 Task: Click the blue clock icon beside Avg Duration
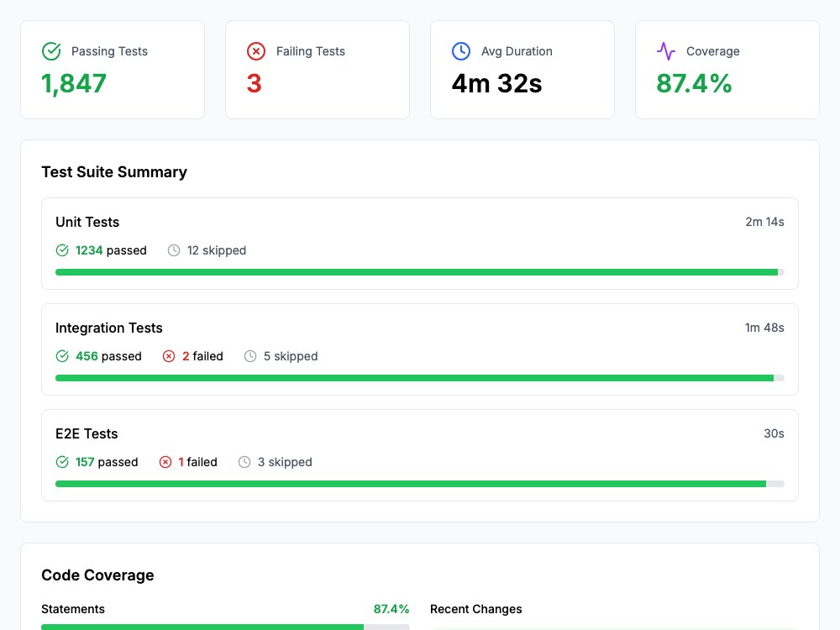point(461,51)
